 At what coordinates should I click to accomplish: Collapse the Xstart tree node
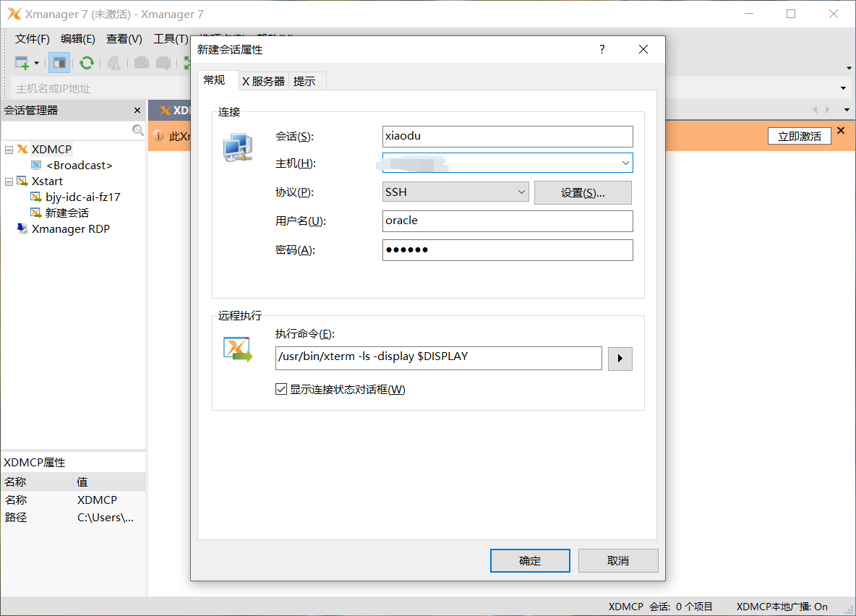pos(9,181)
